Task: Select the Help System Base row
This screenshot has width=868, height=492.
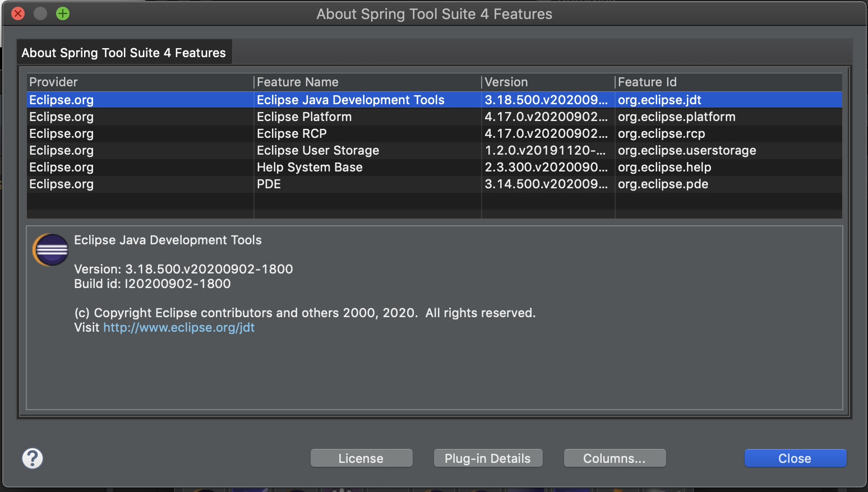Action: 435,167
